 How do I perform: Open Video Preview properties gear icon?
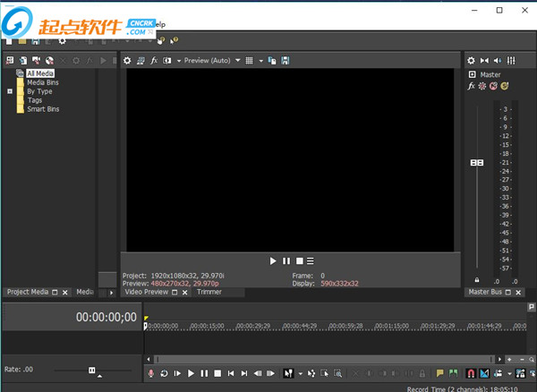(x=127, y=61)
